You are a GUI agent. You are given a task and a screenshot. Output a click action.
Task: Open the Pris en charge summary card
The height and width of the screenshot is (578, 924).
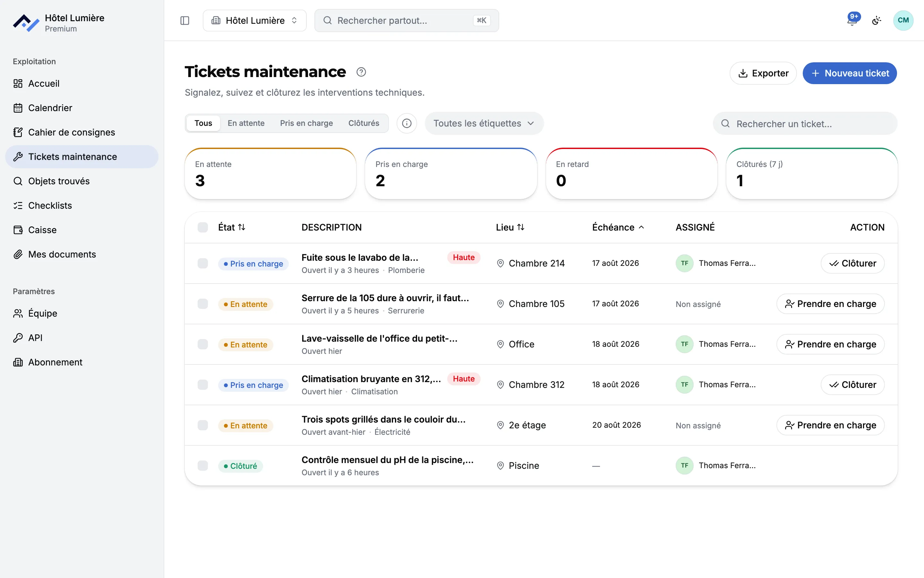(x=451, y=173)
